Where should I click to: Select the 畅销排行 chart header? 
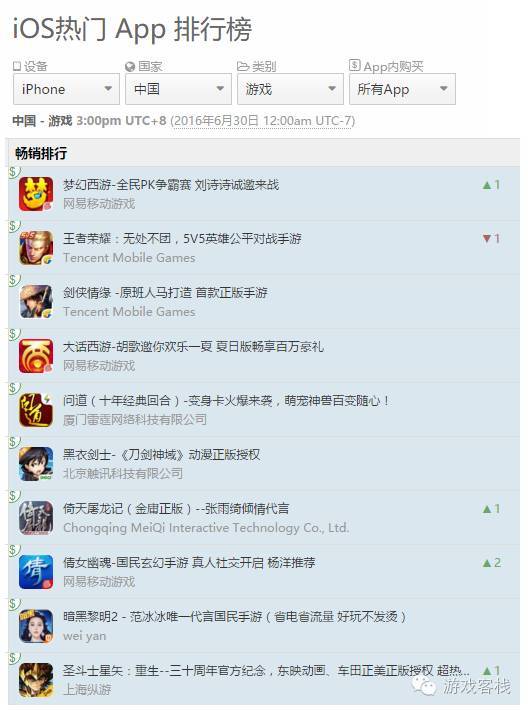[41, 153]
